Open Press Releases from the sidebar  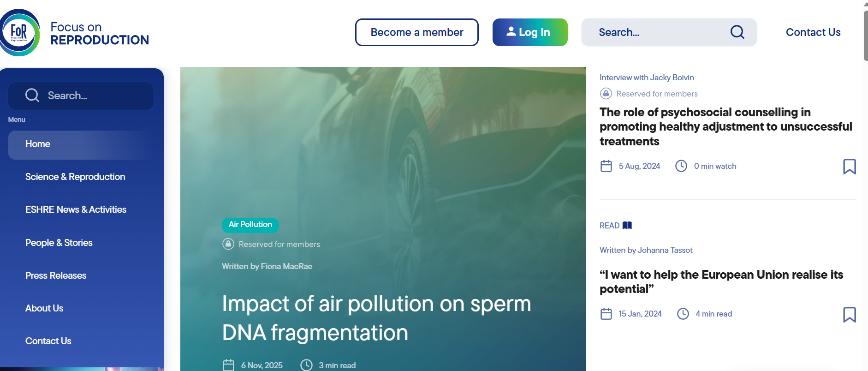pyautogui.click(x=56, y=275)
